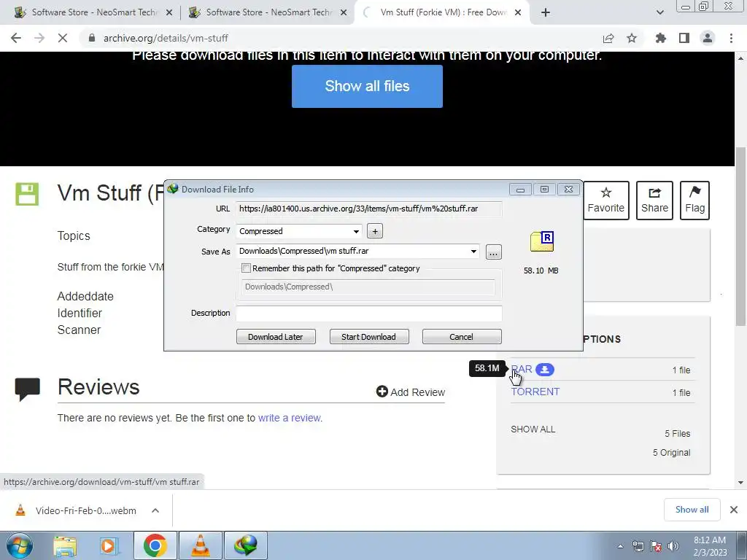Click the Download Later button
747x560 pixels.
pos(276,337)
